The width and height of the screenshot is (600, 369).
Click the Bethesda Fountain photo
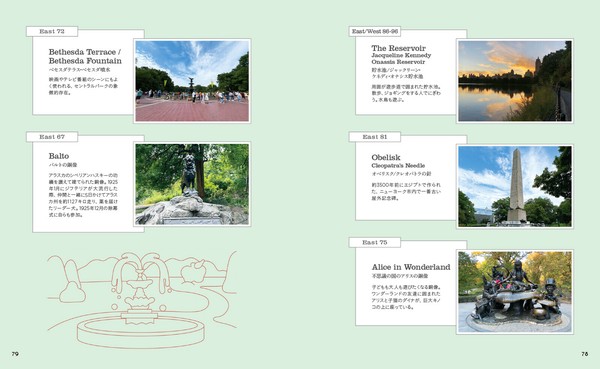[x=192, y=81]
